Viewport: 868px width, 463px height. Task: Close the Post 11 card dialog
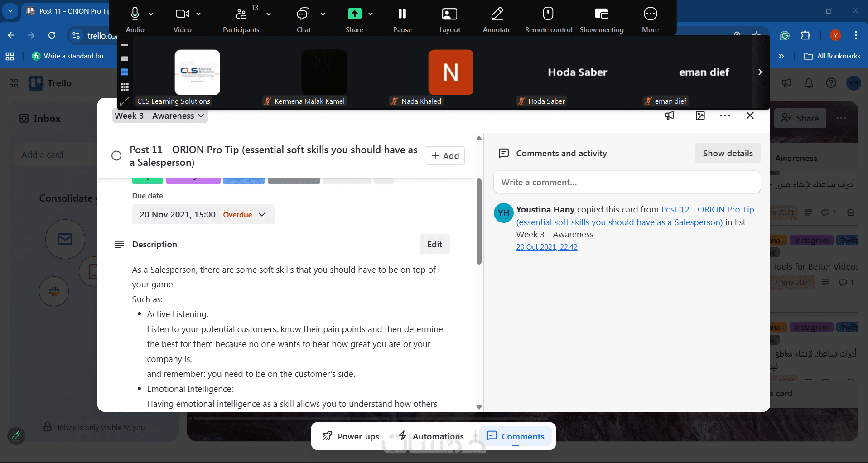pos(750,116)
